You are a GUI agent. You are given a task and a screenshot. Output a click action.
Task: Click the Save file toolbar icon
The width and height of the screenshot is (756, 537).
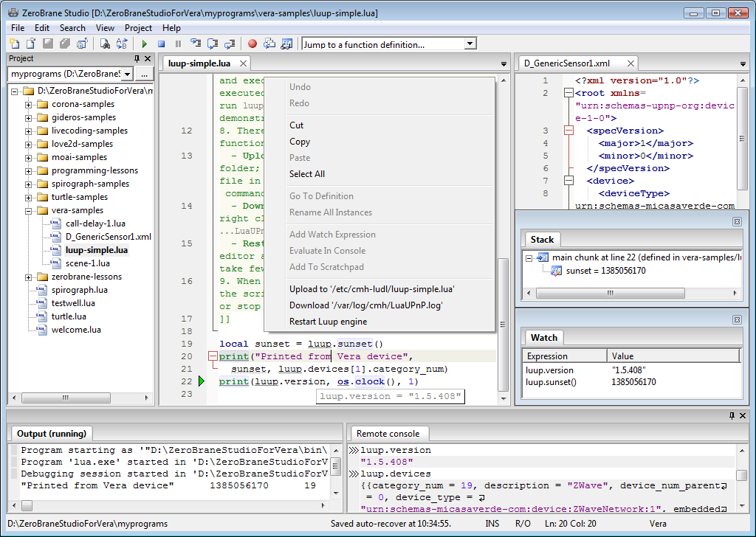48,44
